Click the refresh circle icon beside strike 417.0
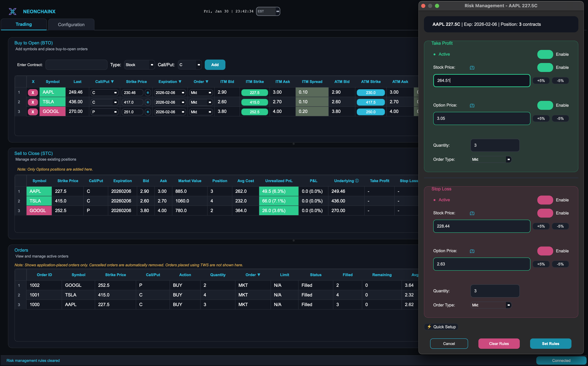The height and width of the screenshot is (366, 588). [x=148, y=102]
